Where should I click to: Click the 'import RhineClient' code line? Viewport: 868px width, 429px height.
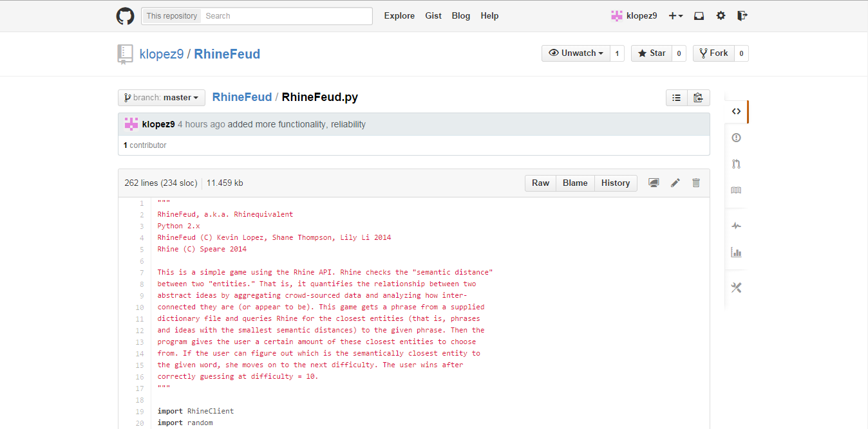196,412
